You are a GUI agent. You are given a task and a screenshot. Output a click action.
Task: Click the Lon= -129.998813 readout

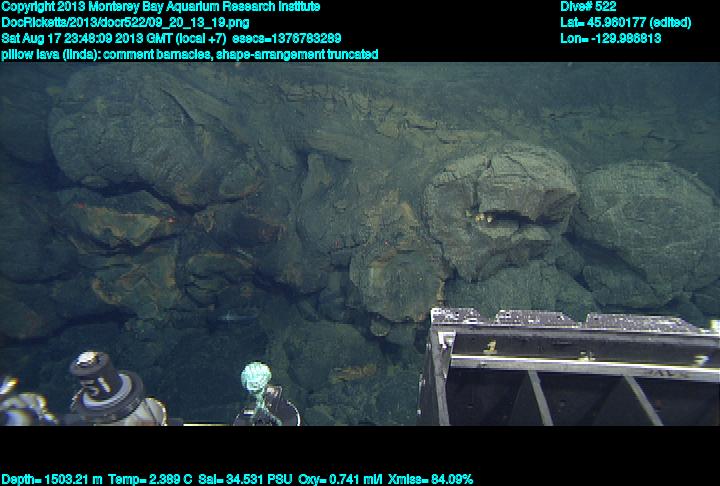coord(611,38)
